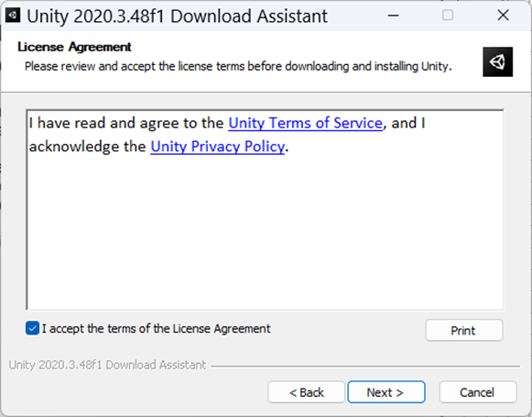The height and width of the screenshot is (417, 532).
Task: Go back with the < Back button
Action: click(x=306, y=392)
